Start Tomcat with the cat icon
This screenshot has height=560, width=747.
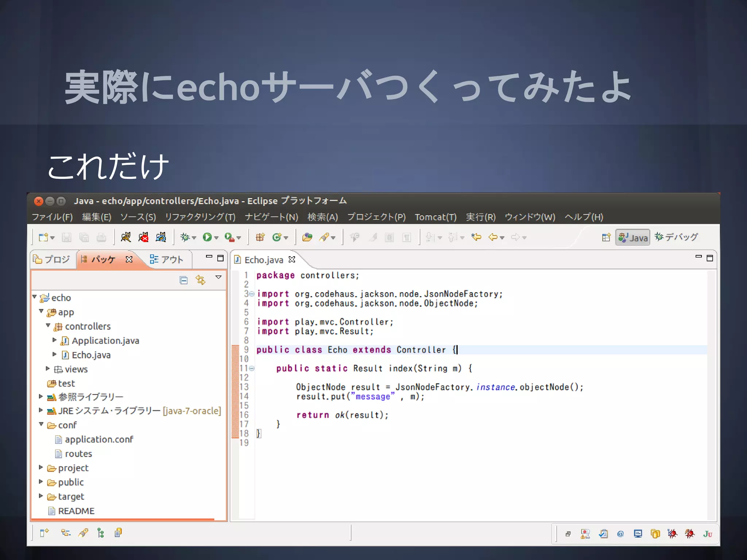[126, 237]
